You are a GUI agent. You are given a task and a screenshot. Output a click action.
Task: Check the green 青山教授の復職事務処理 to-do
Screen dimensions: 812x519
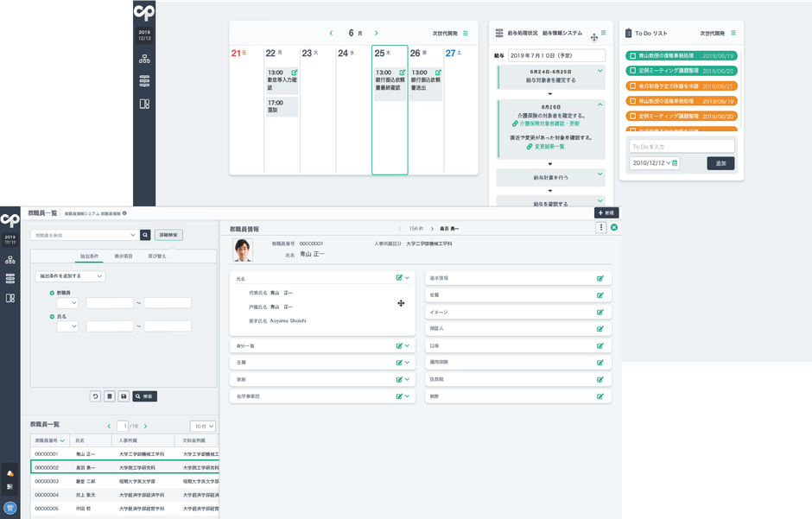pos(633,56)
